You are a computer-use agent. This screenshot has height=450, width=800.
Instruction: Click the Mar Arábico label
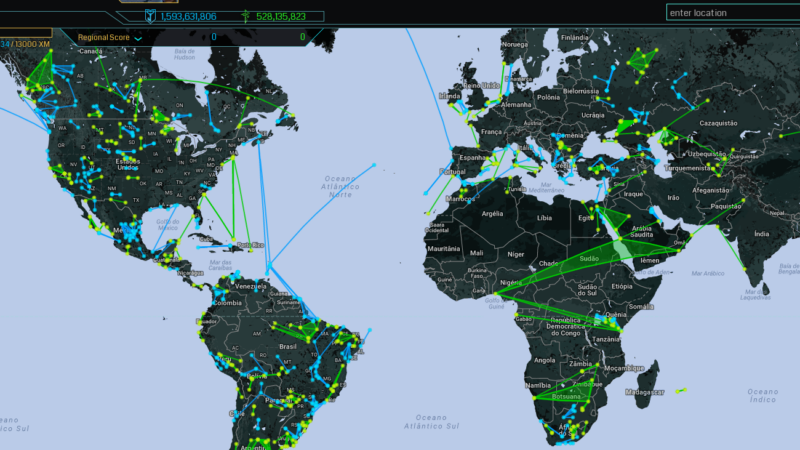click(708, 273)
